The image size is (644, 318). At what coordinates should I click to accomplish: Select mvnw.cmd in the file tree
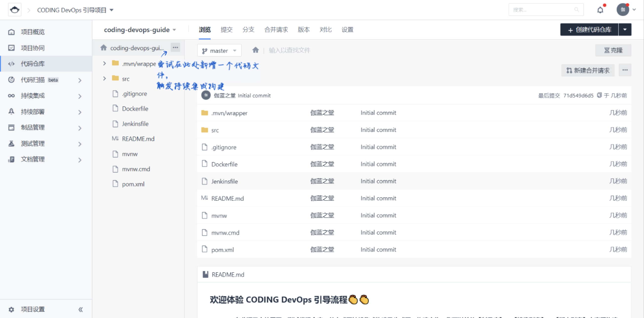136,169
